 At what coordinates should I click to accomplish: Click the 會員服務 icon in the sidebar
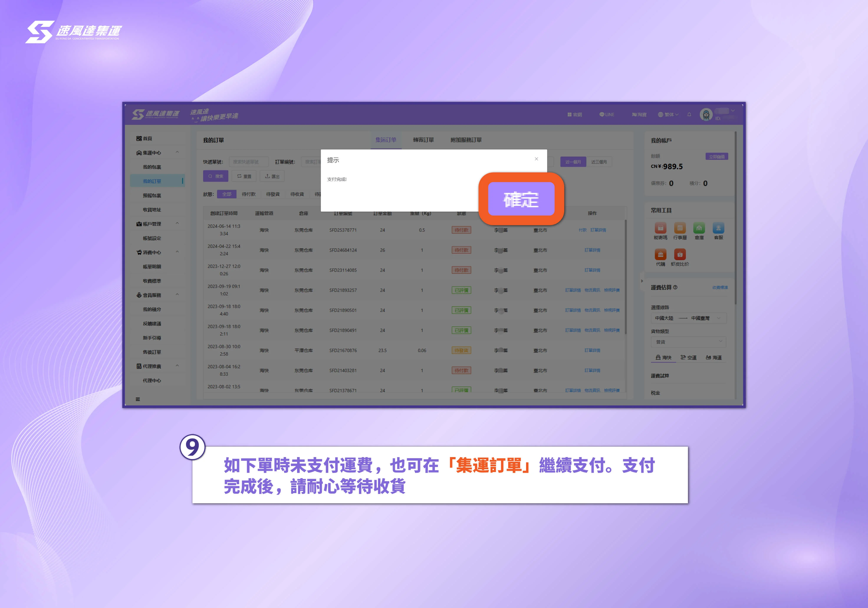click(139, 295)
